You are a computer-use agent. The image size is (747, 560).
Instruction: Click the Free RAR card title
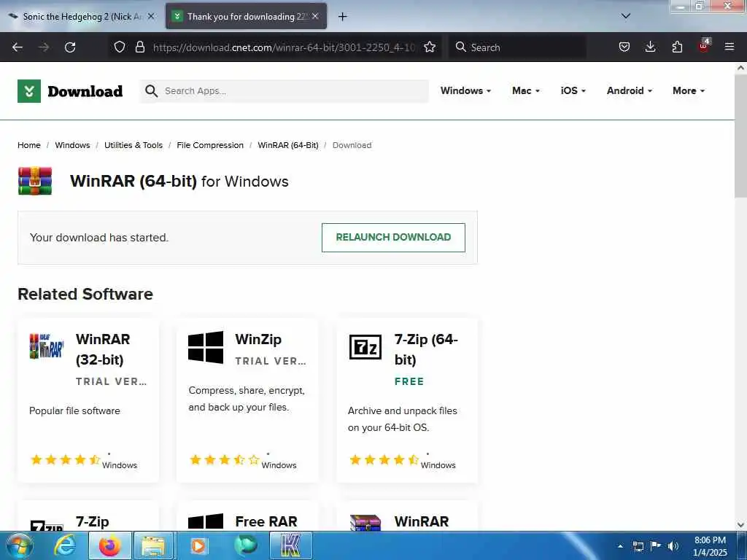click(266, 521)
